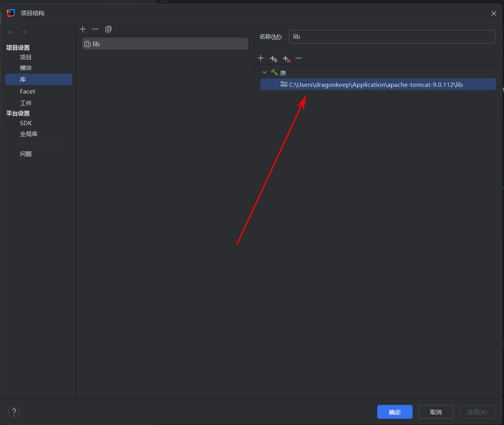The image size is (504, 425).
Task: Collapse the 类 classes tree node
Action: 265,73
